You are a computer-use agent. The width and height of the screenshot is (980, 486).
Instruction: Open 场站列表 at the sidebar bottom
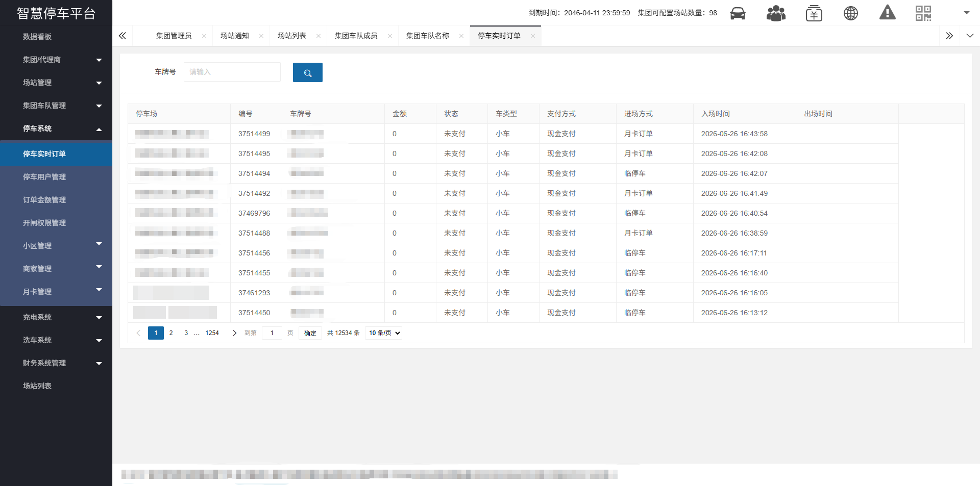pyautogui.click(x=56, y=386)
